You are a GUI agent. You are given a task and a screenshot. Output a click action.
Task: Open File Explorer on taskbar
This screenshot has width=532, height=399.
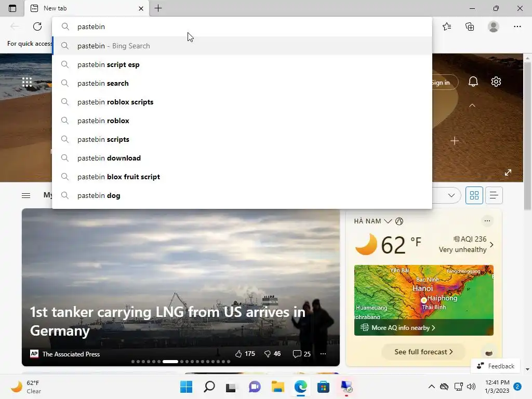277,387
